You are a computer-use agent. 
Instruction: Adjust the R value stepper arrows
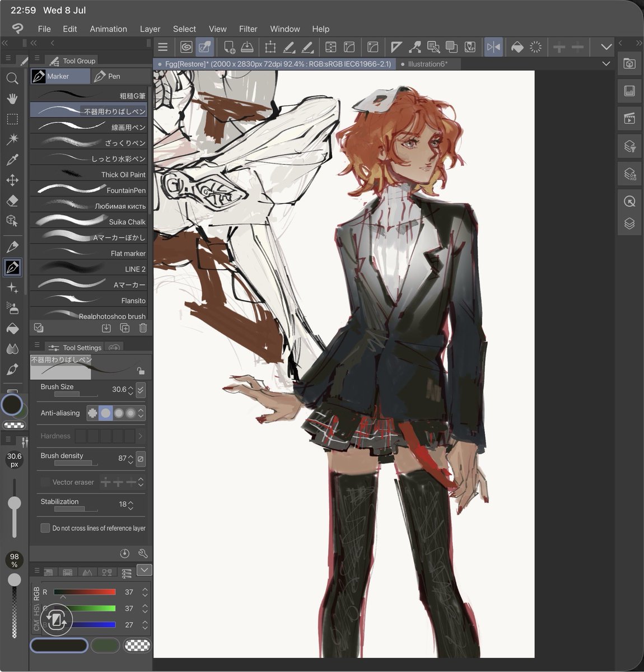point(145,592)
